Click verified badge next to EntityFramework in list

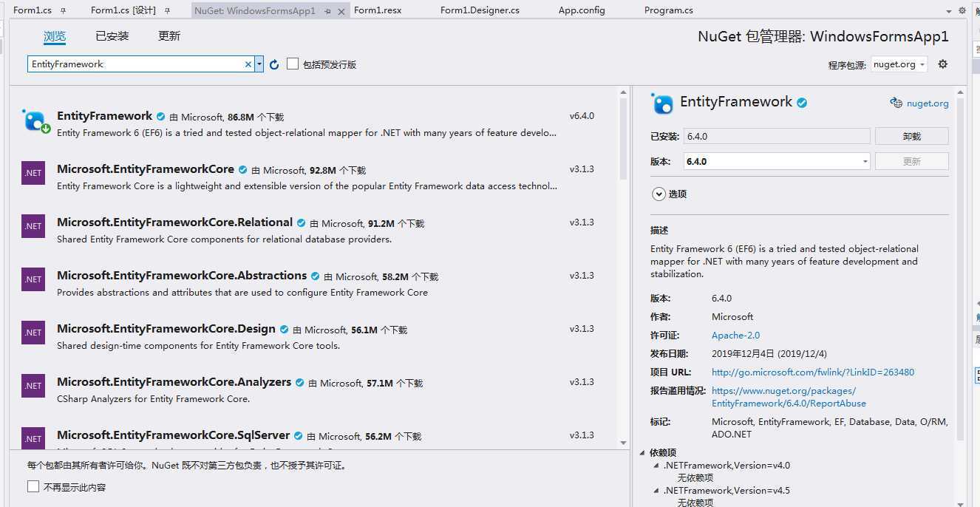[x=160, y=117]
